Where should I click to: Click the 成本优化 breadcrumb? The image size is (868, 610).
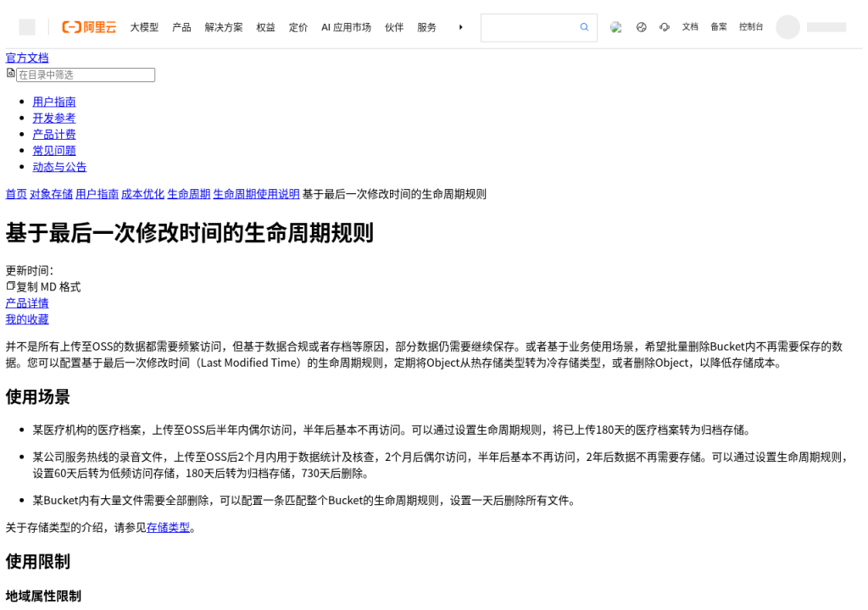pos(142,194)
